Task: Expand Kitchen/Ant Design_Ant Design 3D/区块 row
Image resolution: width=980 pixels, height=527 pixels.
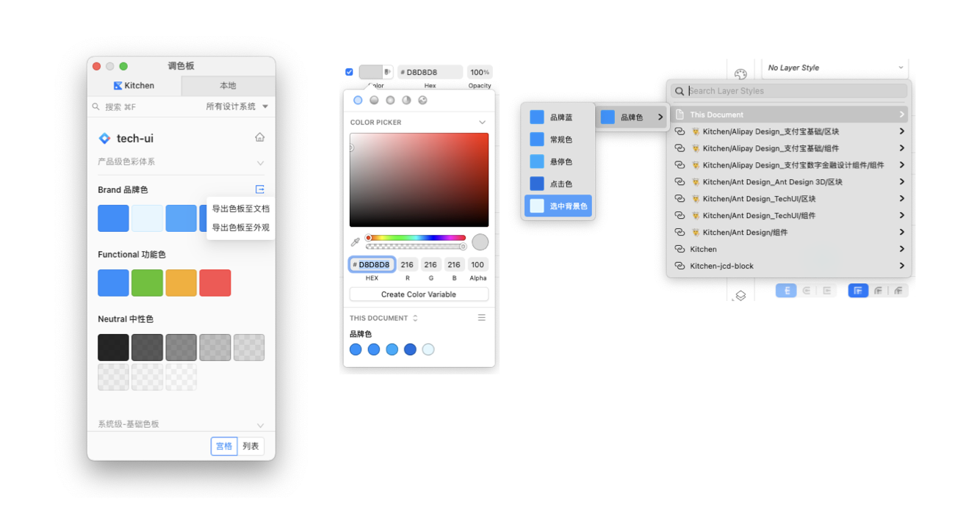Action: click(x=789, y=182)
